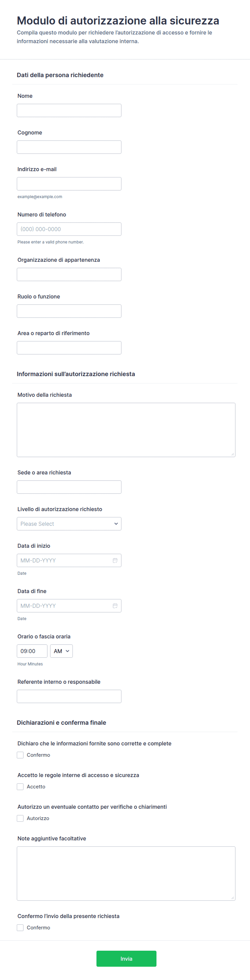Click the Invia submit button
Image resolution: width=250 pixels, height=980 pixels.
point(126,959)
